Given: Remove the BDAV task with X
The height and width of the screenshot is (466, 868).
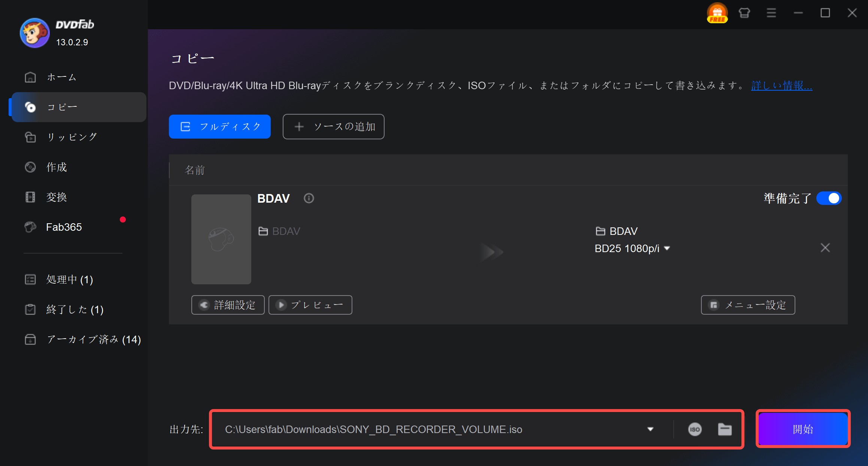Looking at the screenshot, I should click(x=825, y=248).
